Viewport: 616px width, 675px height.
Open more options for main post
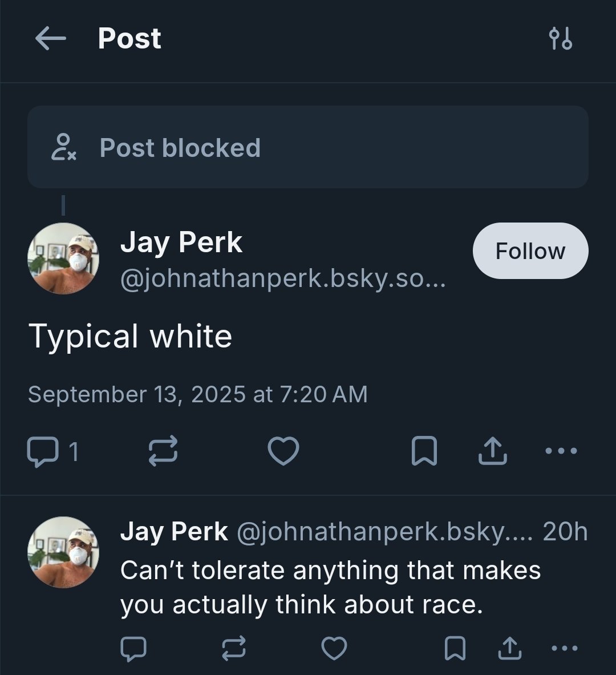point(561,451)
